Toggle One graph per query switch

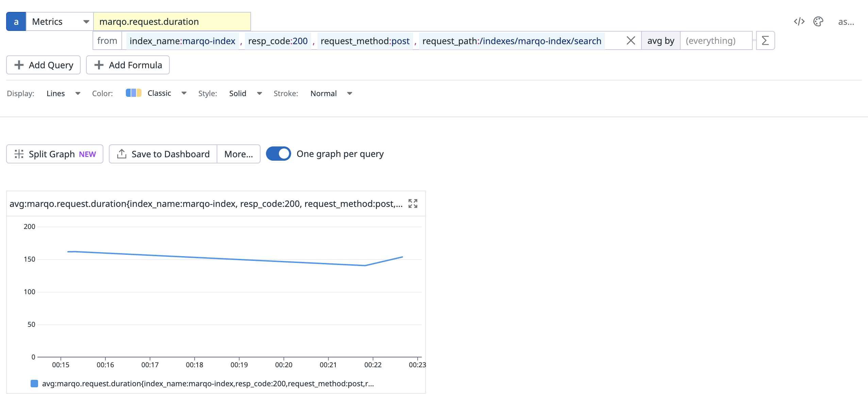[x=278, y=154]
